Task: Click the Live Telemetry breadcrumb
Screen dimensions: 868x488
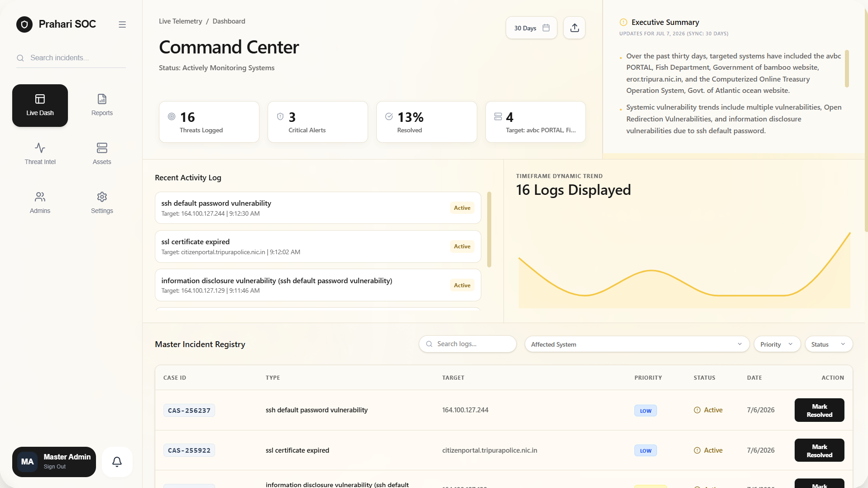Action: [180, 21]
